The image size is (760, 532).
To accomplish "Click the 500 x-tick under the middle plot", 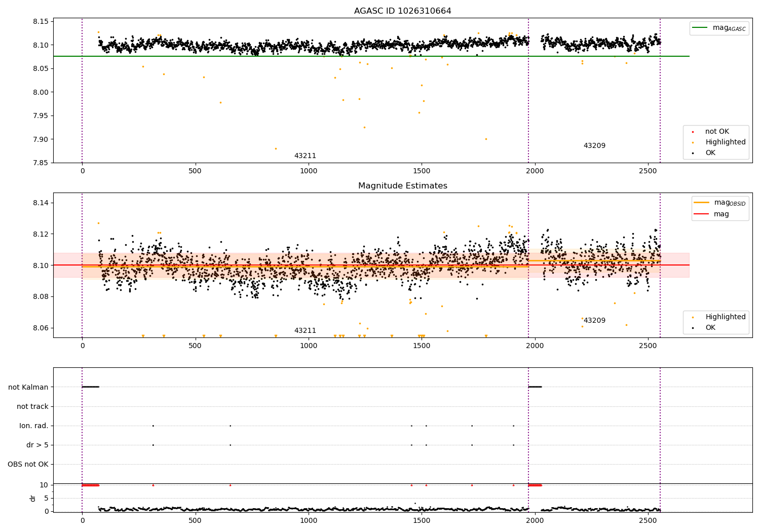I will [x=195, y=346].
